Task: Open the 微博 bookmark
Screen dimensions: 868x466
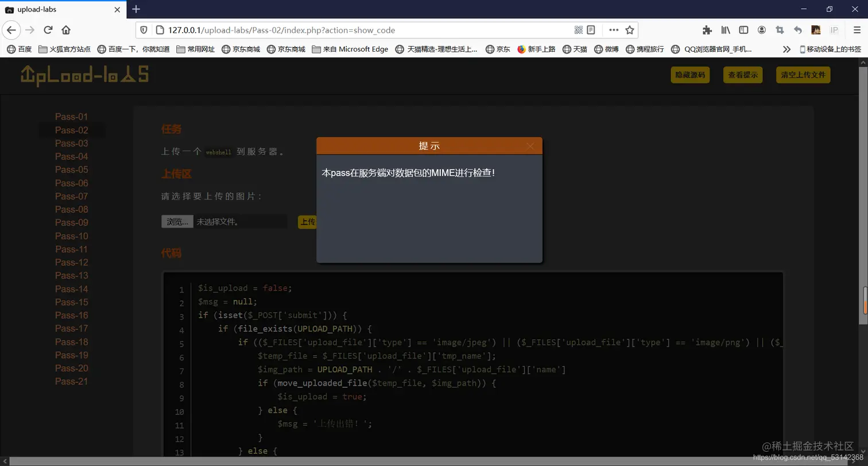Action: [606, 49]
